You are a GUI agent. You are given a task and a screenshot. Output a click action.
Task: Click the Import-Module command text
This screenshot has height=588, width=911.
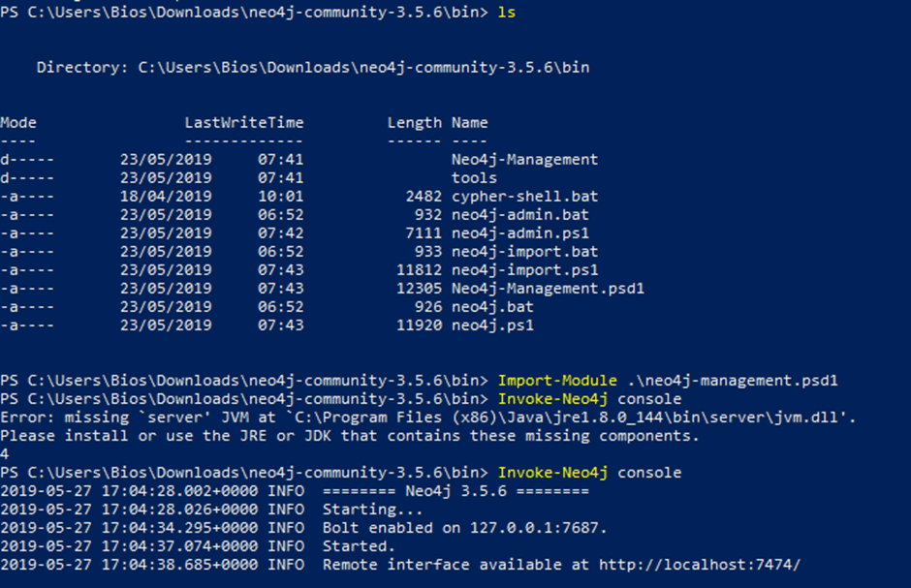[557, 381]
